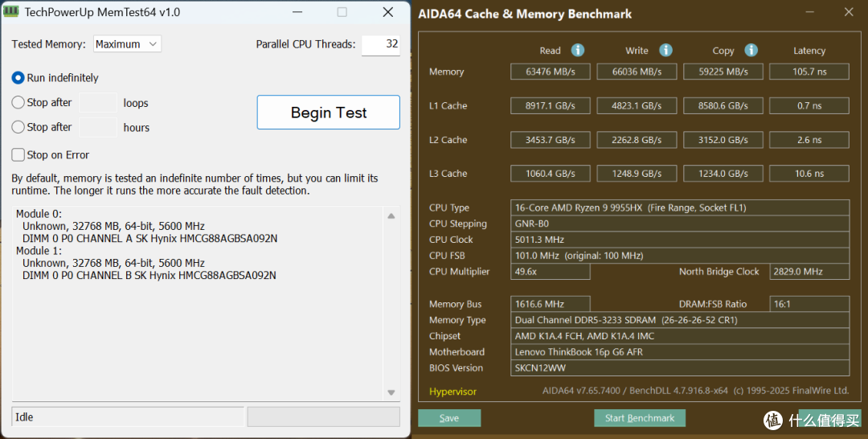Click L1 Cache Read 8917.1 GB/s
Screen dimensions: 868x439
point(551,106)
